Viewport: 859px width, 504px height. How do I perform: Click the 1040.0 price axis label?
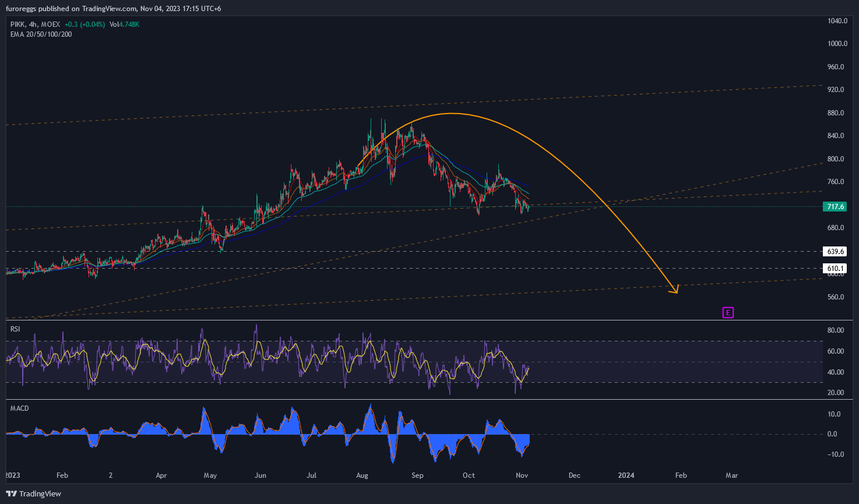pyautogui.click(x=837, y=21)
